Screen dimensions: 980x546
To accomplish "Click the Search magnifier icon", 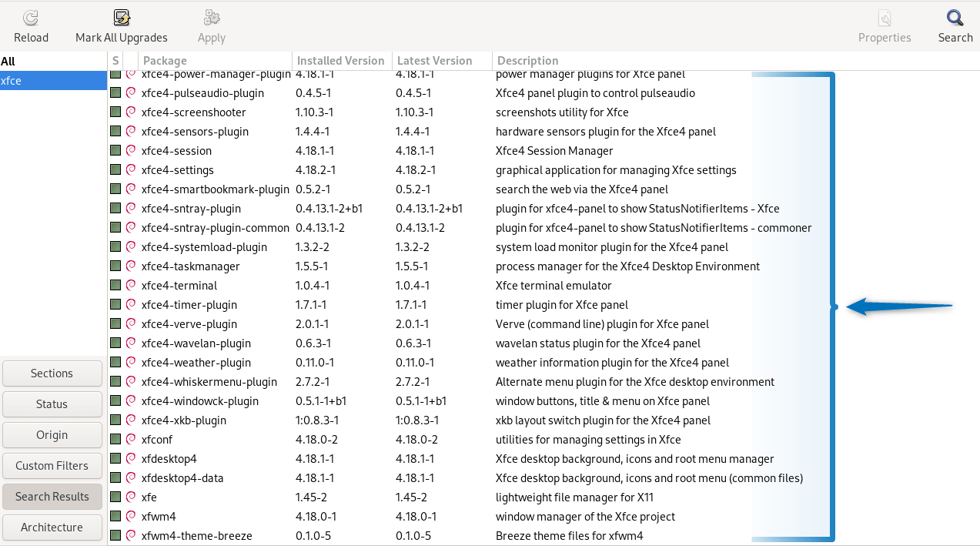I will 954,17.
